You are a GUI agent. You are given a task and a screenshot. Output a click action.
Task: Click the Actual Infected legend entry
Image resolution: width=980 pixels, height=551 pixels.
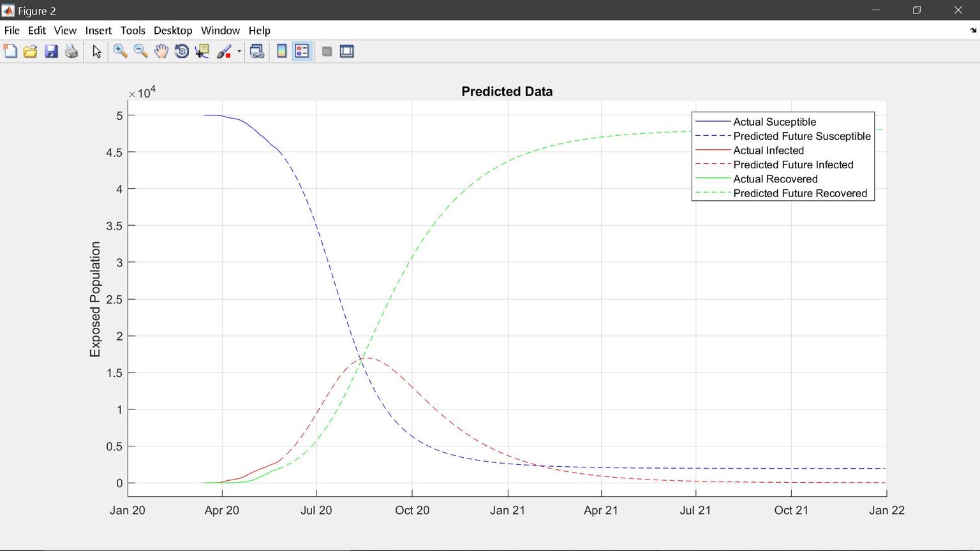click(x=769, y=151)
